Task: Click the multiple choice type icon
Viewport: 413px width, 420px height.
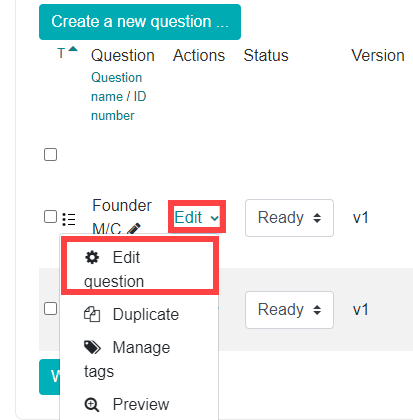Action: pyautogui.click(x=69, y=219)
